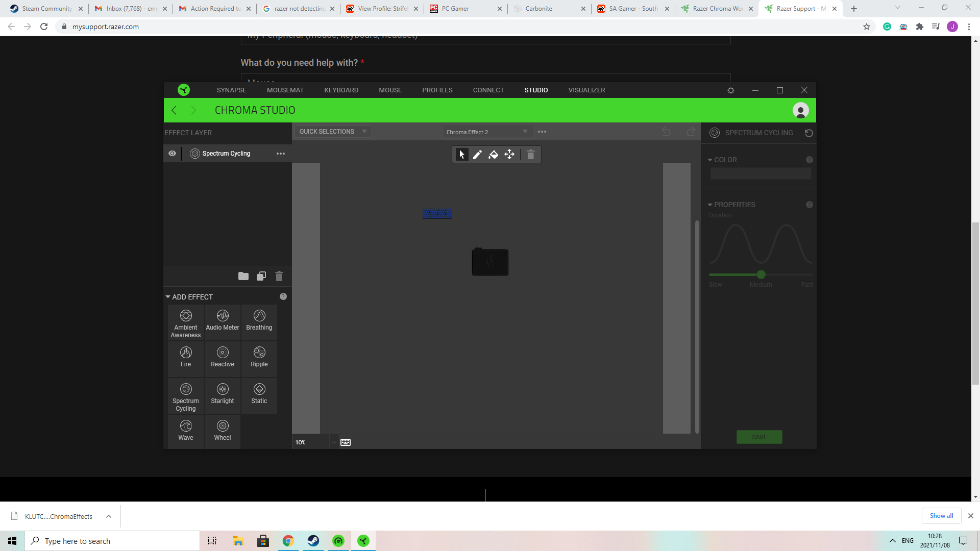Switch to the Profiles tab
Image resolution: width=980 pixels, height=551 pixels.
437,90
